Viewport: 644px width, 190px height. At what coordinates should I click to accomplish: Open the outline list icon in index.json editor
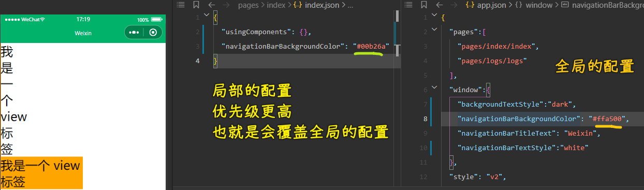(x=180, y=5)
